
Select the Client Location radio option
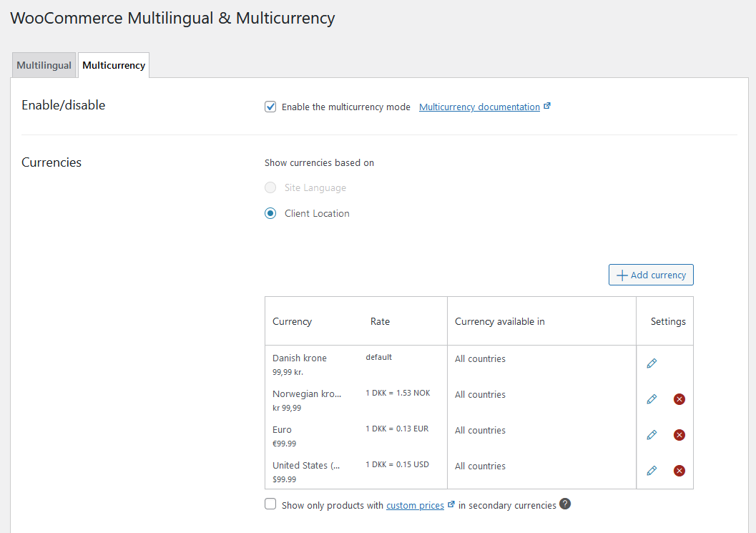[x=270, y=213]
